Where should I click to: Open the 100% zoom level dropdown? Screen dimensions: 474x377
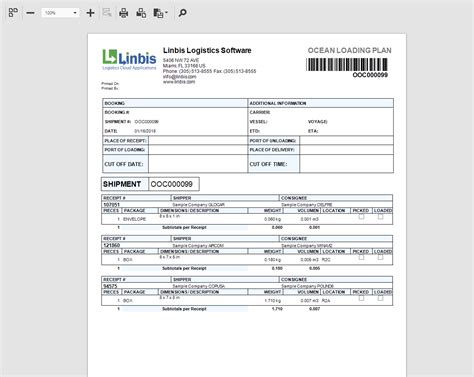[75, 13]
